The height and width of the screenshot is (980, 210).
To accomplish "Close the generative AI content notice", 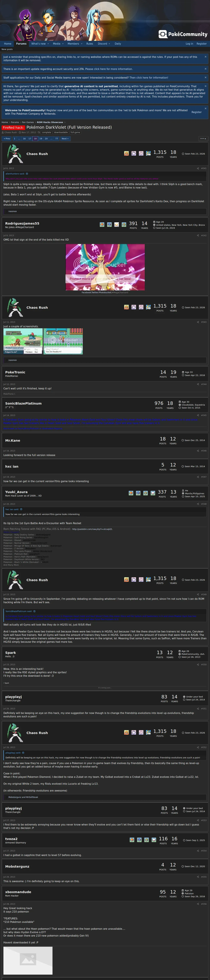I will pos(205,86).
